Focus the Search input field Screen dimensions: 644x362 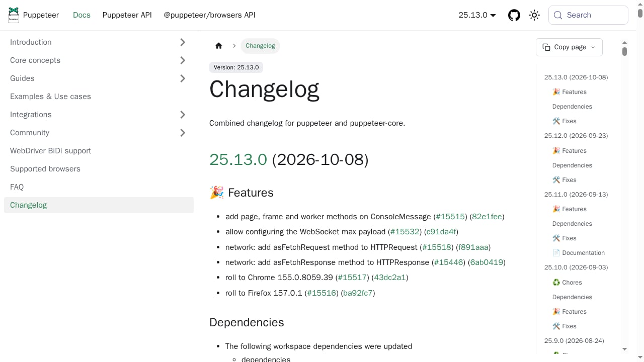[588, 15]
